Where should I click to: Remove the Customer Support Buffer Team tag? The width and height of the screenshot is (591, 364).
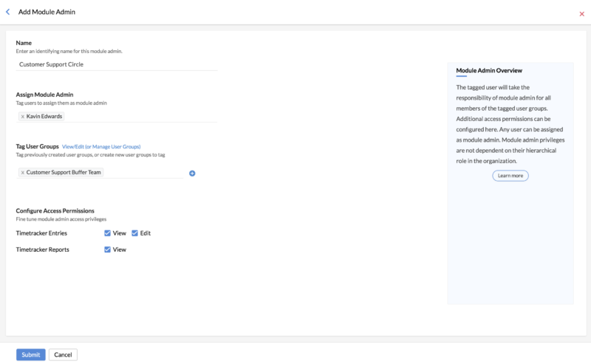22,172
